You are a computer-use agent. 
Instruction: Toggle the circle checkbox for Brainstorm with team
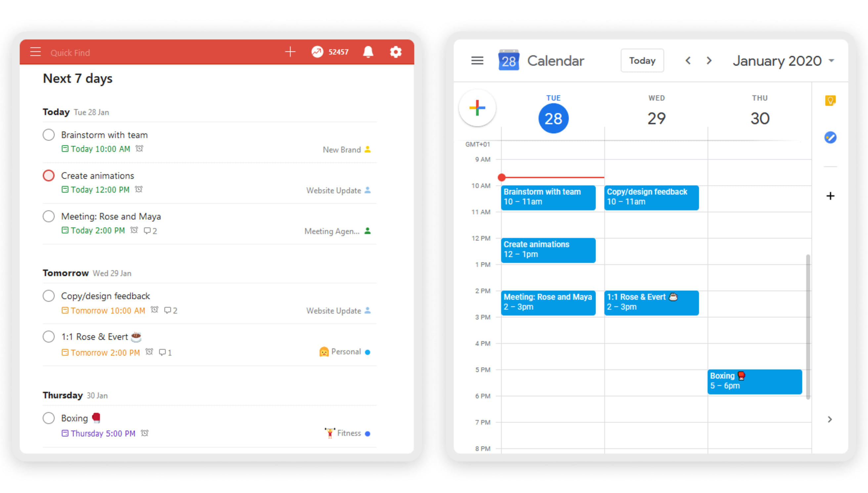tap(48, 134)
